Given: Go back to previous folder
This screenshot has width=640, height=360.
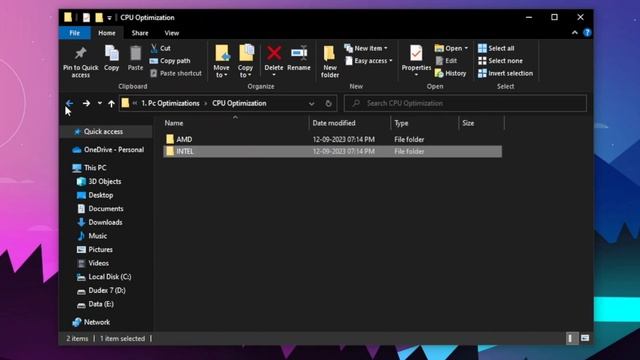Looking at the screenshot, I should 69,103.
